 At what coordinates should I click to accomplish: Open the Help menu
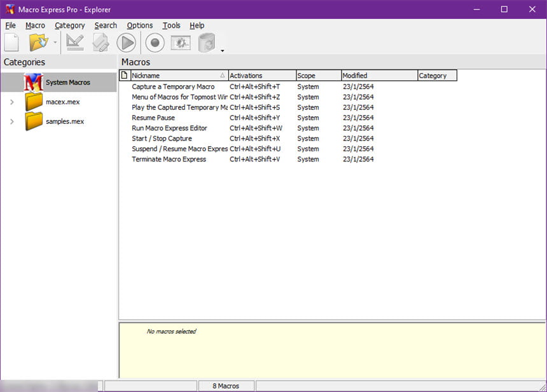[x=197, y=25]
